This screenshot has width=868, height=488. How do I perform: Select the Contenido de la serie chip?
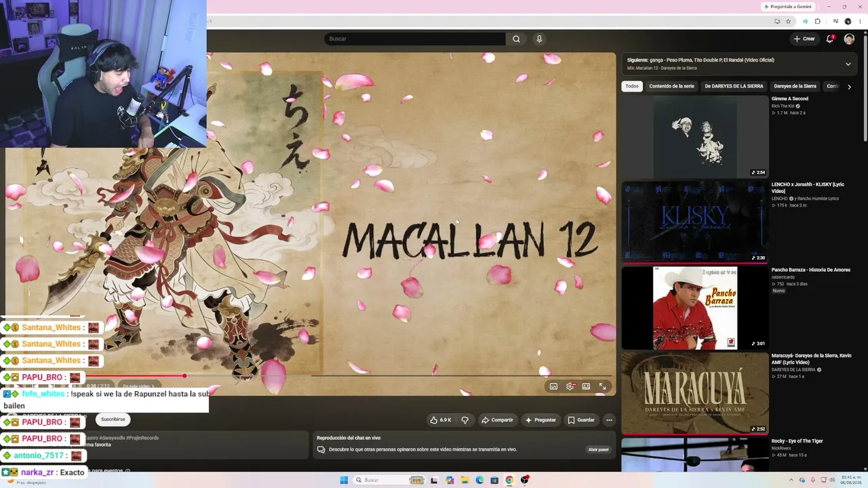(671, 87)
